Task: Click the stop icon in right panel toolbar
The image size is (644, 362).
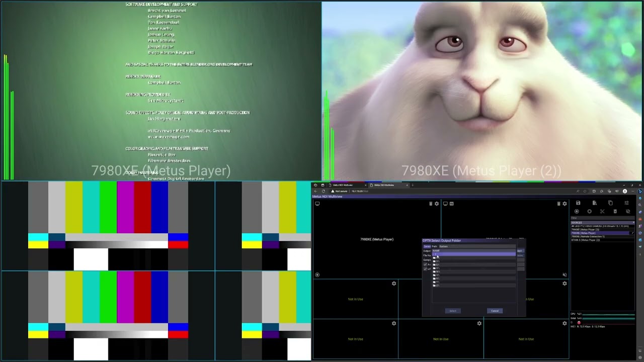Action: pyautogui.click(x=589, y=211)
